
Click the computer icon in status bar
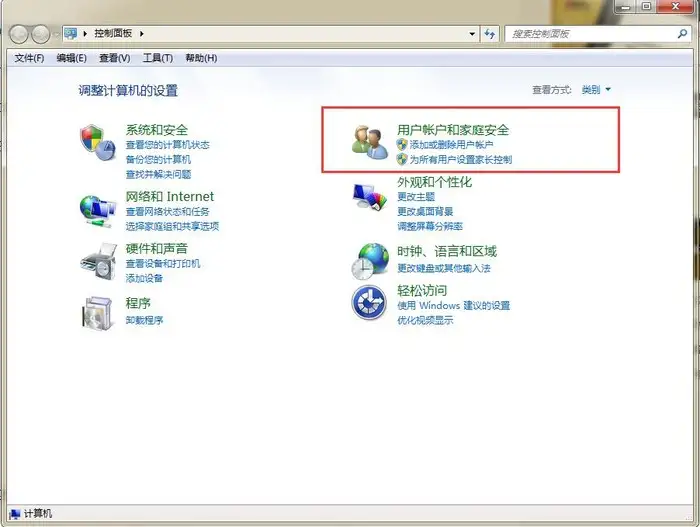[15, 514]
